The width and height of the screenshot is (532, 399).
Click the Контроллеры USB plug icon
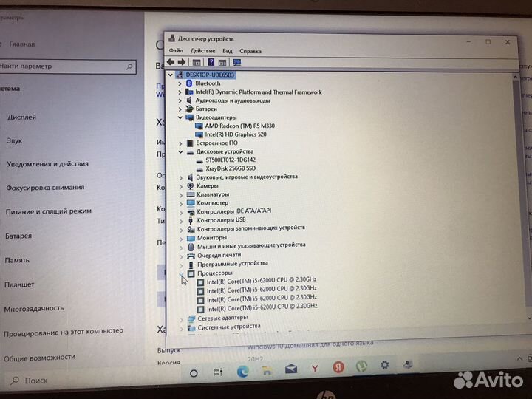pos(191,220)
